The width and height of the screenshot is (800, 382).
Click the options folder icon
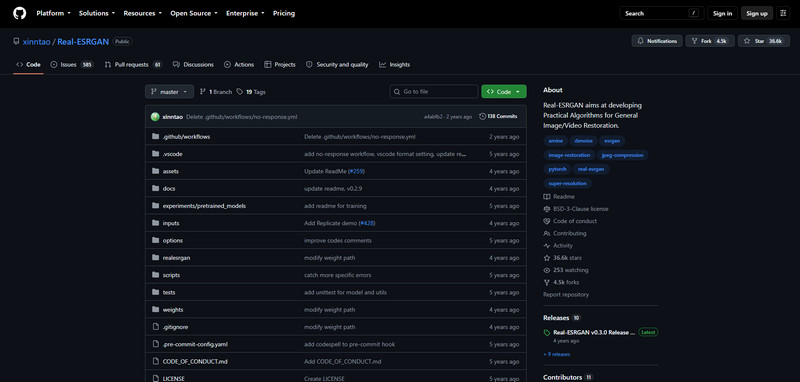(156, 241)
